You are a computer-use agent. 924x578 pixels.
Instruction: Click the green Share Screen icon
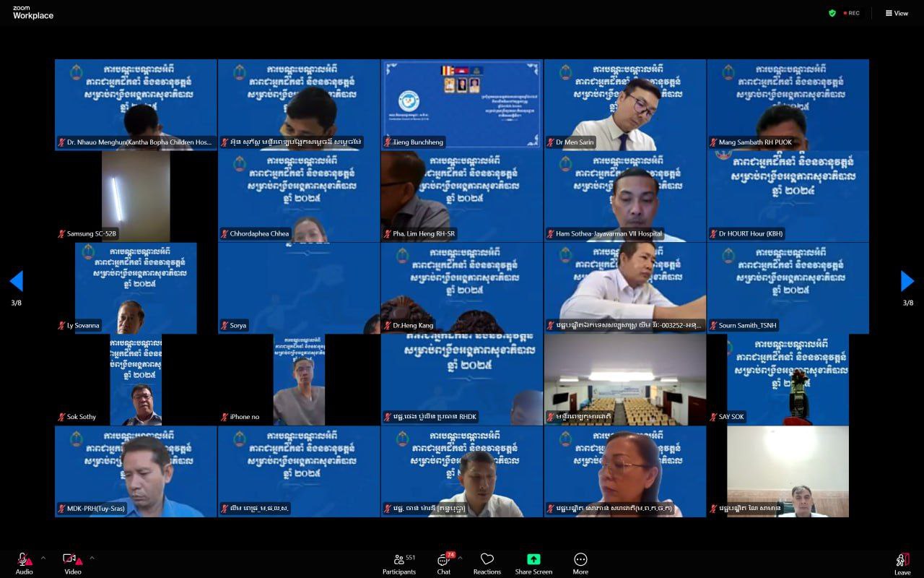533,560
